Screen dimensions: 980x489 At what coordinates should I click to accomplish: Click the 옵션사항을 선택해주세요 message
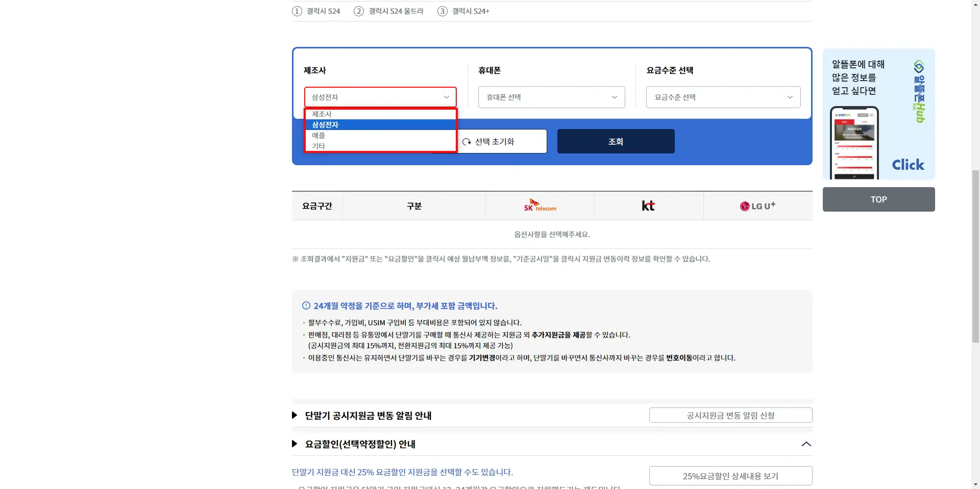(x=552, y=235)
